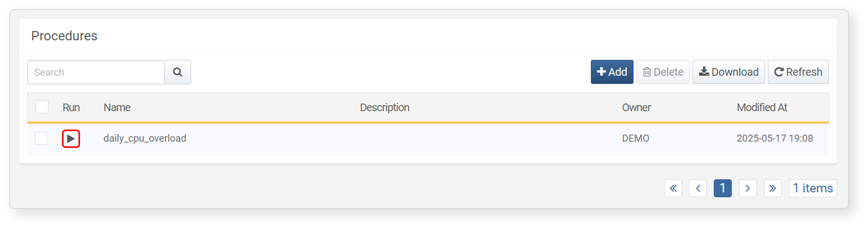The height and width of the screenshot is (228, 868).
Task: Click the magnifier search icon button
Action: pos(178,72)
